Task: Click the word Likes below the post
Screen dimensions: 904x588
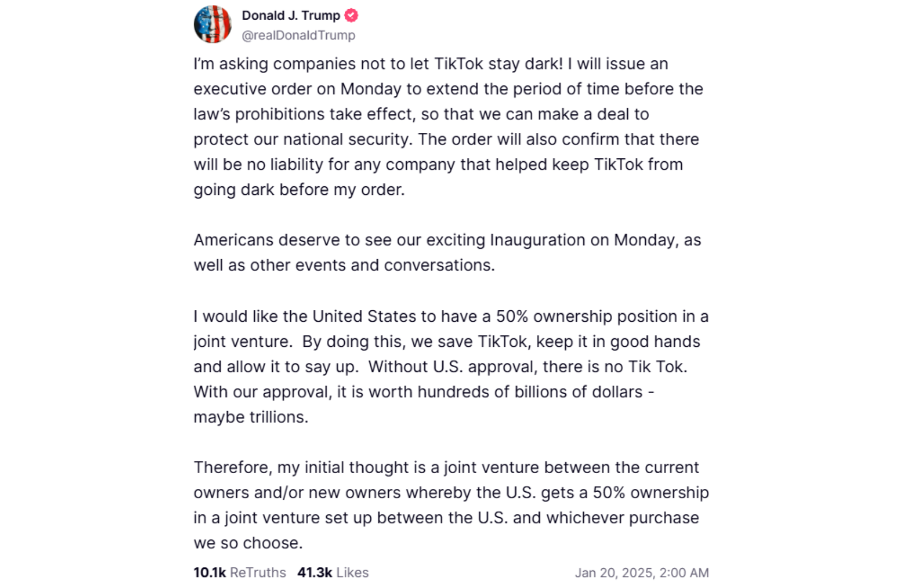Action: click(352, 572)
